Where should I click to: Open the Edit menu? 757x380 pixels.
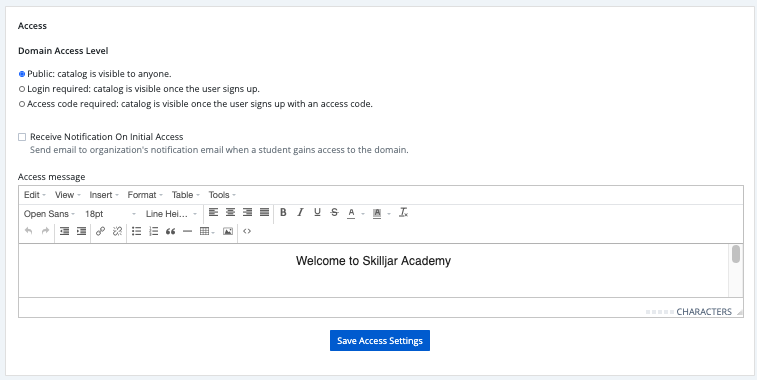(x=35, y=195)
